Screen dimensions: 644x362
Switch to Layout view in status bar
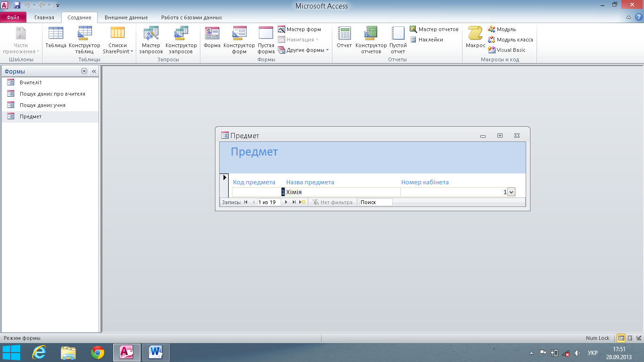(630, 338)
